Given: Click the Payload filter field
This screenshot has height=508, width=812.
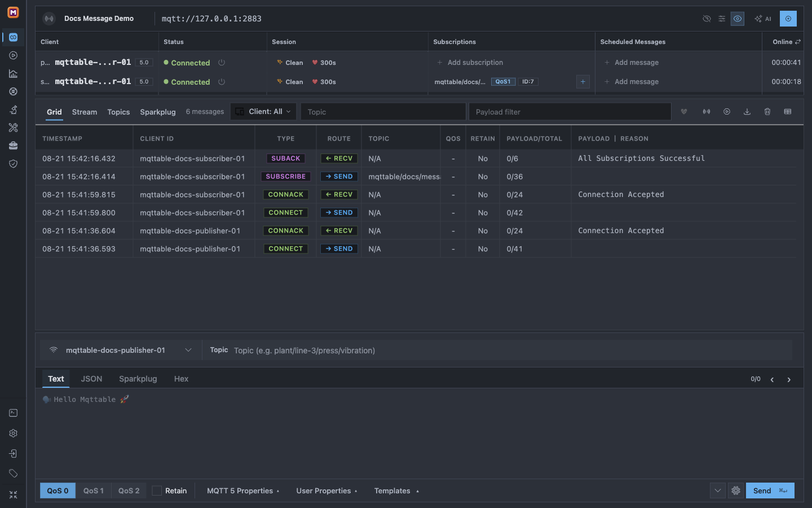Looking at the screenshot, I should (570, 112).
